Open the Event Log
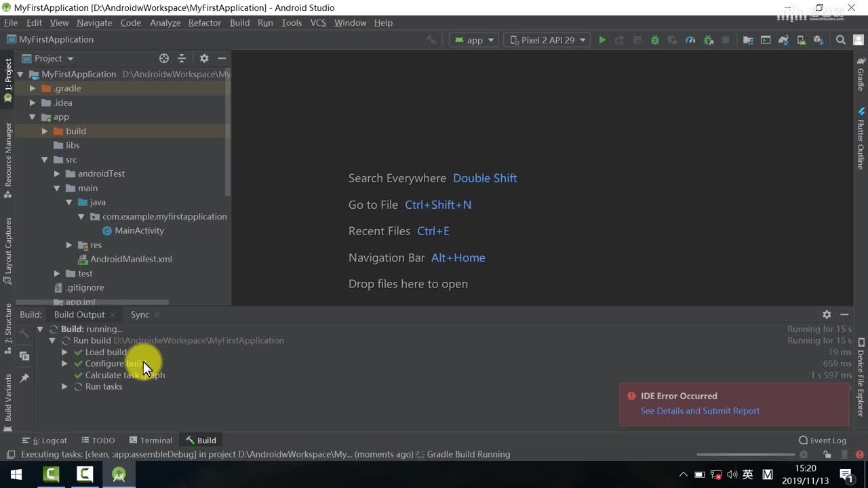Viewport: 868px width, 488px height. (823, 441)
